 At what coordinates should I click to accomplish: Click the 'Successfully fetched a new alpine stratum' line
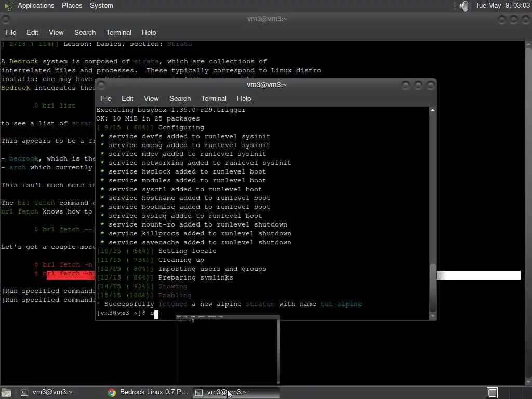229,303
